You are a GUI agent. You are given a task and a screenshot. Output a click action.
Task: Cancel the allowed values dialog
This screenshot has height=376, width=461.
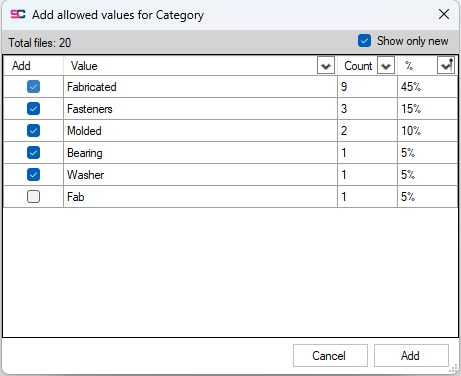click(330, 356)
